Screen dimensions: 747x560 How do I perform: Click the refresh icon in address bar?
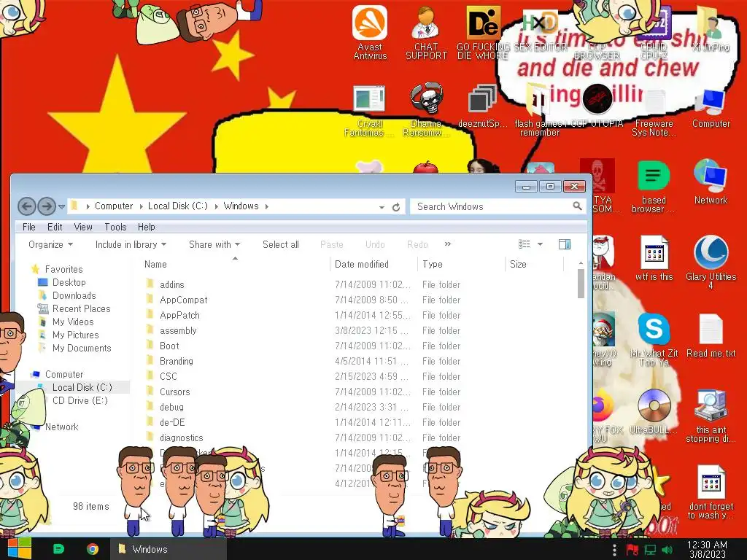point(396,207)
